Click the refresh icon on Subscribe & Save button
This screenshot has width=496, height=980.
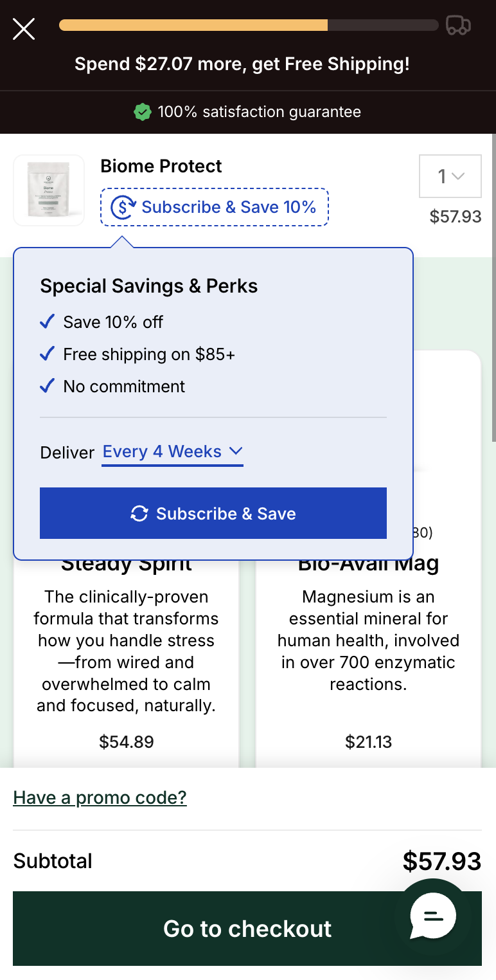coord(139,513)
